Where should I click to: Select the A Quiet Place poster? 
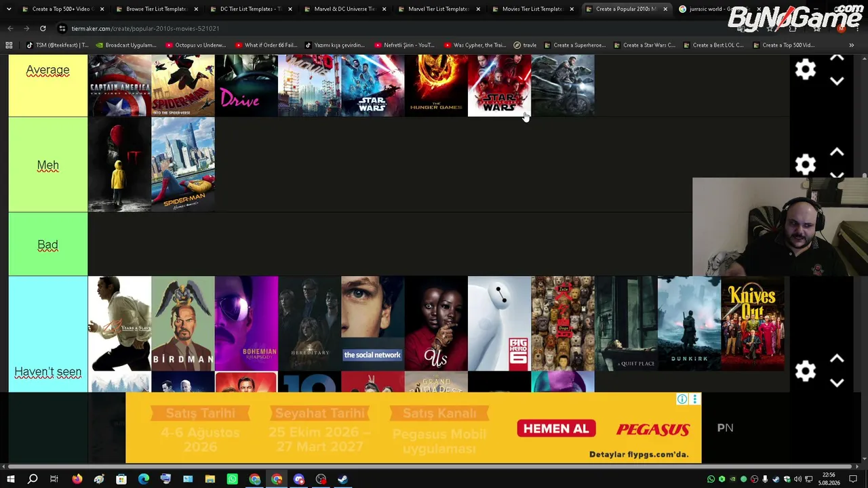(x=626, y=323)
